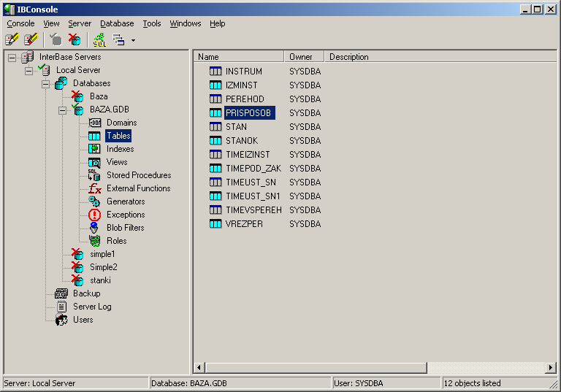Click the Indexes node icon
The width and height of the screenshot is (561, 392).
94,149
